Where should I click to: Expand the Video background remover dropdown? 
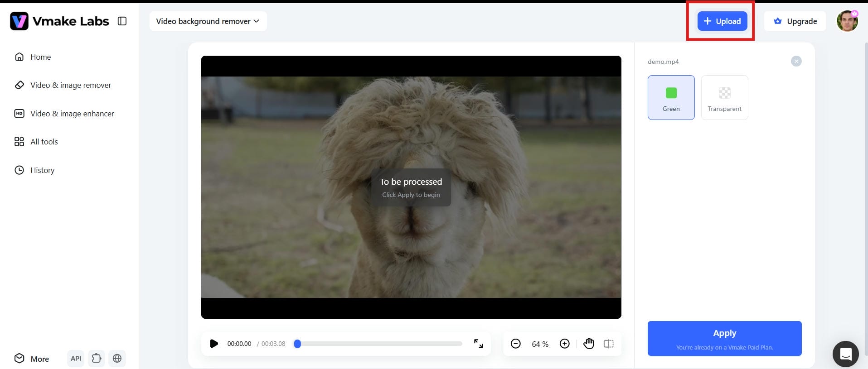208,21
